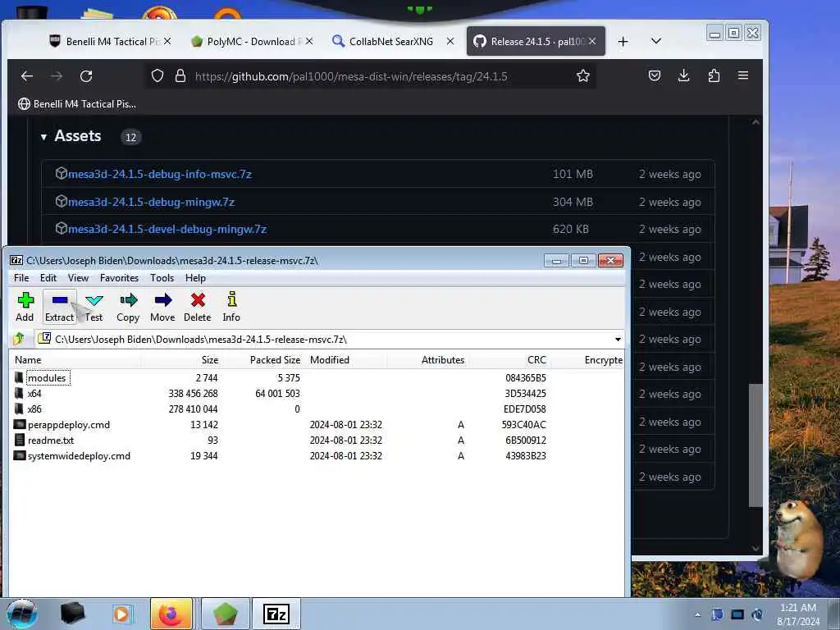840x630 pixels.
Task: Open the Firefox downloads panel
Action: pyautogui.click(x=683, y=75)
